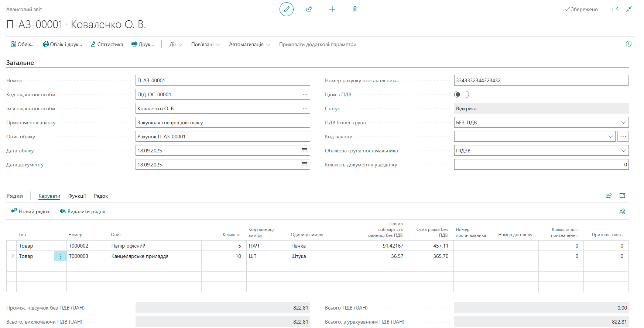The height and width of the screenshot is (328, 644).
Task: Click Статистика action
Action: (x=107, y=44)
